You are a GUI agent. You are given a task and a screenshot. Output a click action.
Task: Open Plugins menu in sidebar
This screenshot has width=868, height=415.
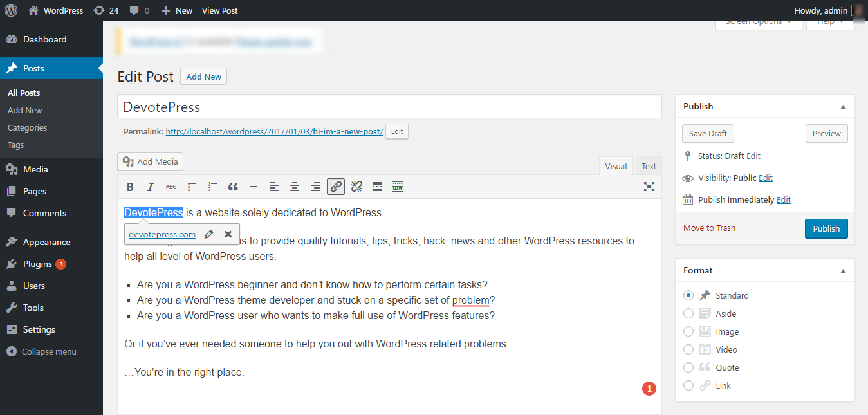tap(51, 264)
